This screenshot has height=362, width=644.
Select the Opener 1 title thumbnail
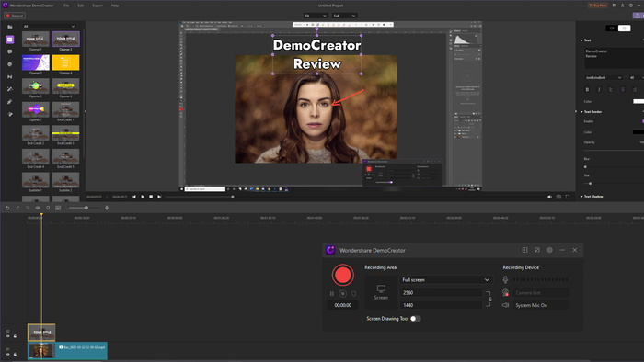pos(36,40)
